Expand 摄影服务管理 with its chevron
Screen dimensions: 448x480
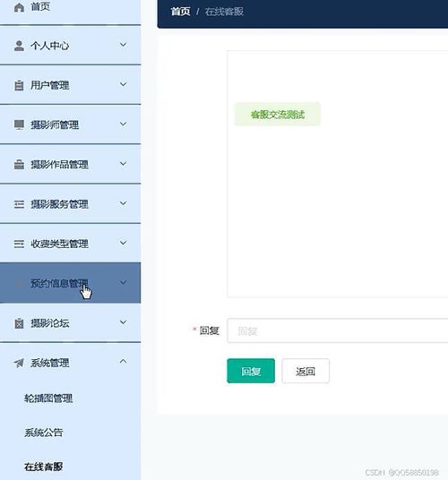[x=123, y=203]
